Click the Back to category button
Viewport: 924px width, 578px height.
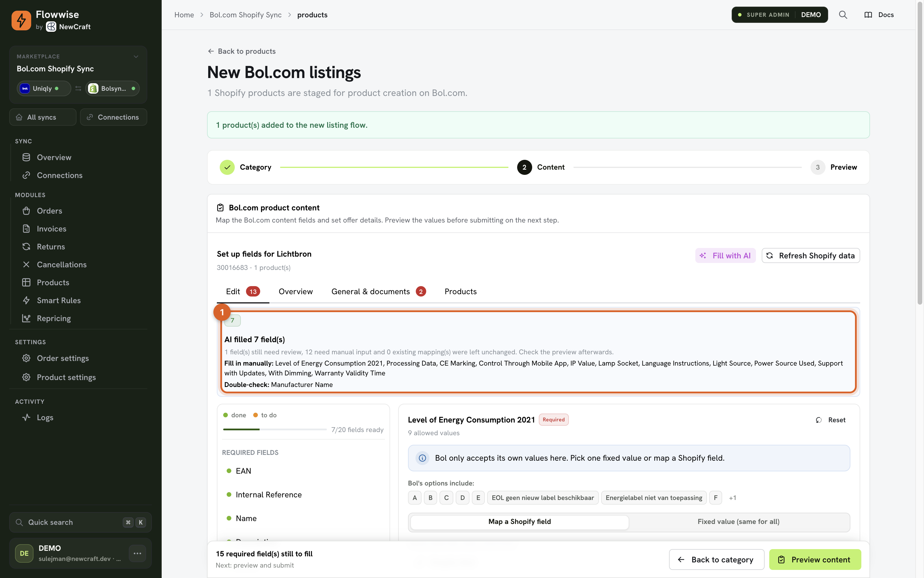click(x=716, y=560)
